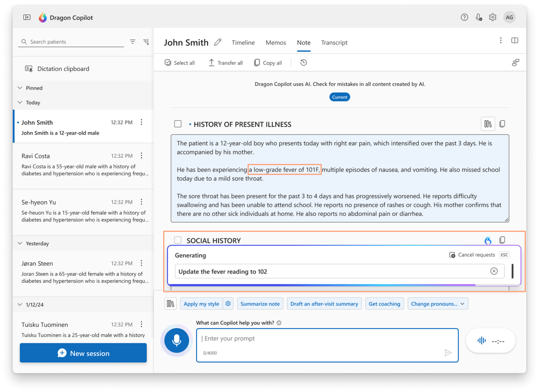Open the prompt library icon beside Apply my style
Screen dimensions: 539x392
point(170,304)
